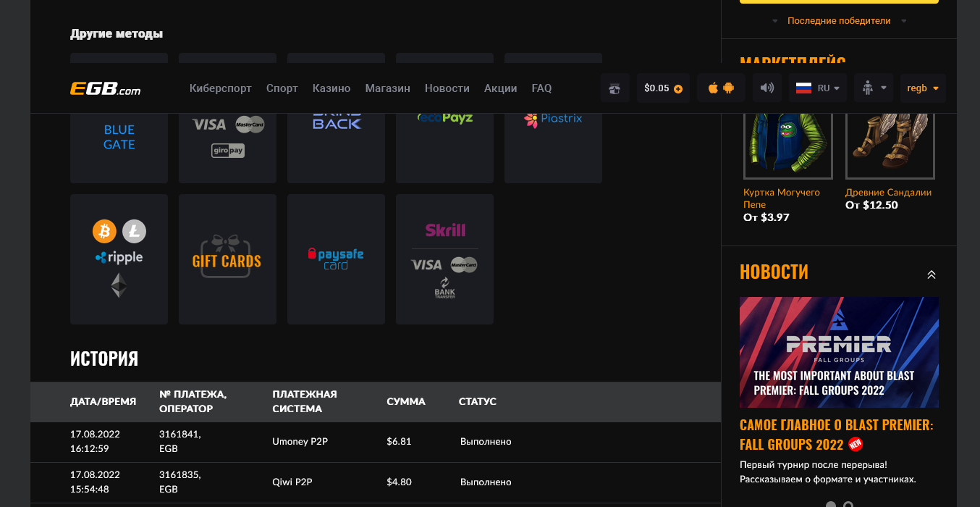Click the СУММА column header

406,401
